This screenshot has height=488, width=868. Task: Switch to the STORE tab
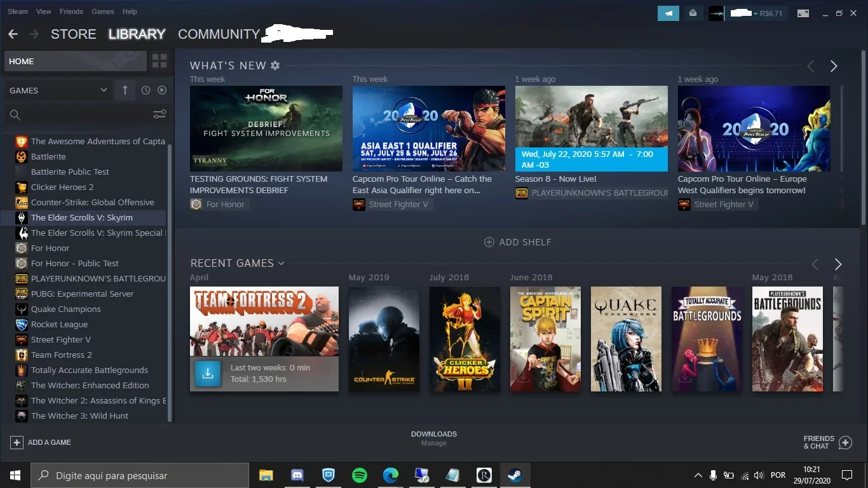coord(74,34)
